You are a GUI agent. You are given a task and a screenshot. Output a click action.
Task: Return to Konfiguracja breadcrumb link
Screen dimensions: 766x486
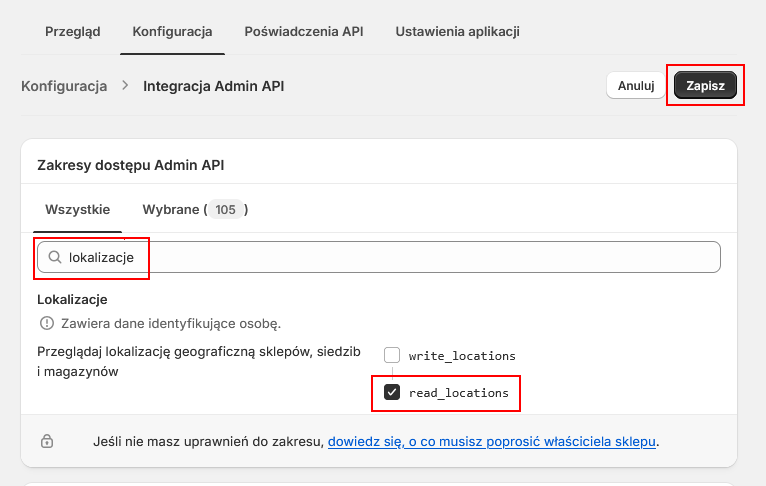64,86
